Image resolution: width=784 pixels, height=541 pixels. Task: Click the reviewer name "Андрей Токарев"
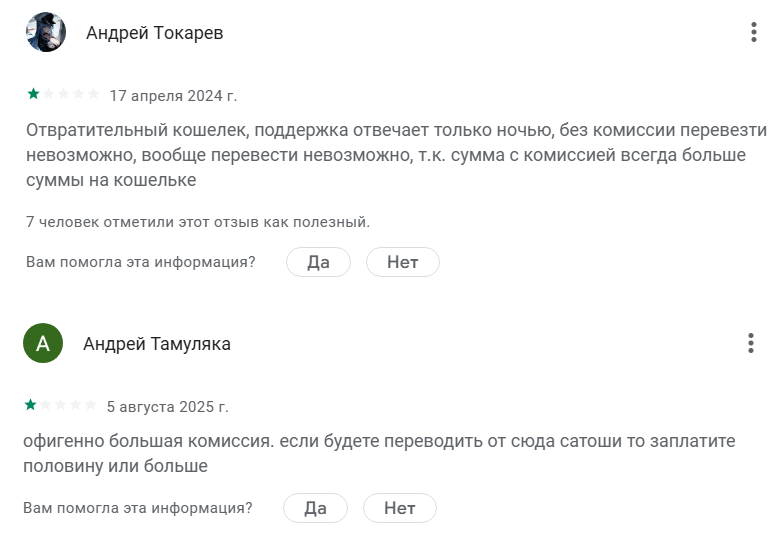pos(154,33)
